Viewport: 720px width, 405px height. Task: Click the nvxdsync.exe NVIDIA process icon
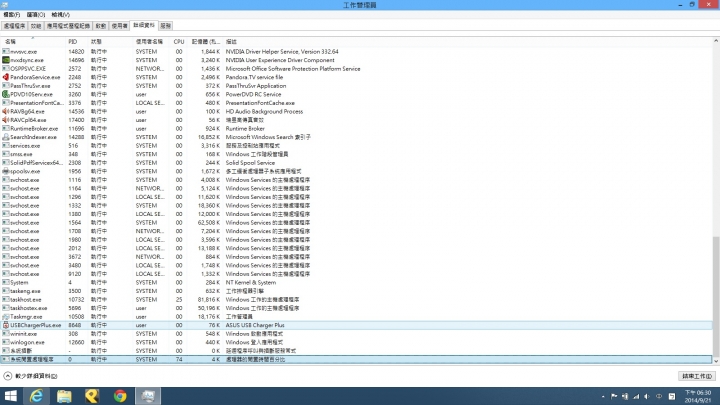(x=6, y=60)
